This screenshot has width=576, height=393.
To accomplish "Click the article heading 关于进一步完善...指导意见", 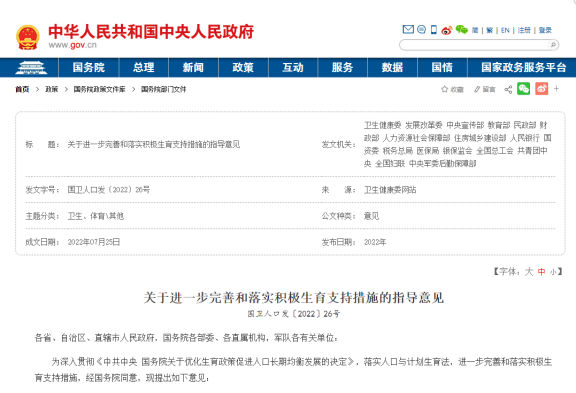I will point(294,298).
